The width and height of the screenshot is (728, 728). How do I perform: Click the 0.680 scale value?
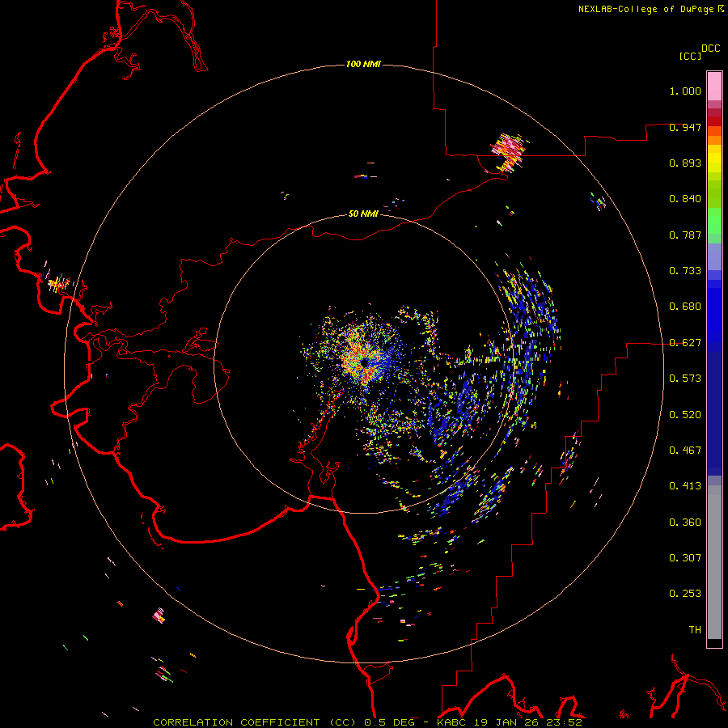coord(685,307)
